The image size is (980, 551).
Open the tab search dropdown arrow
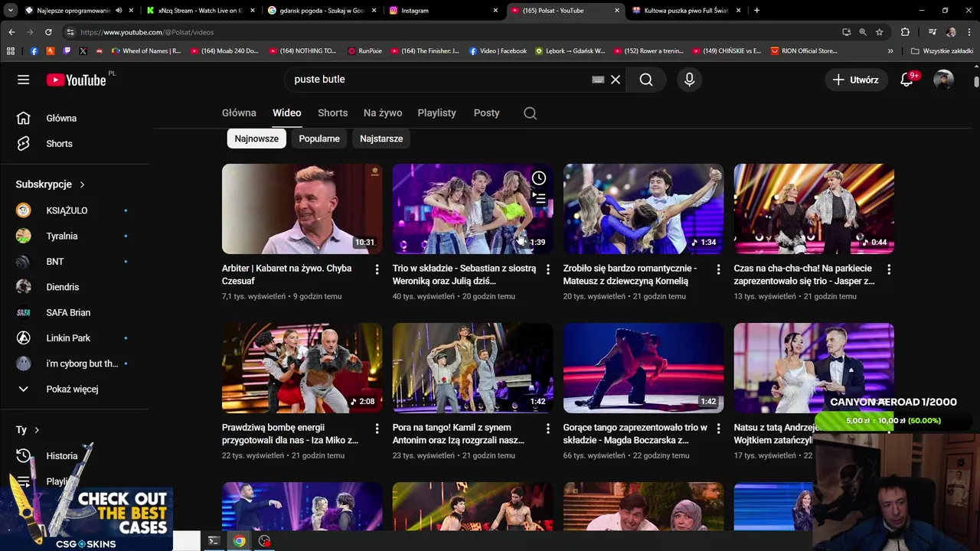10,11
